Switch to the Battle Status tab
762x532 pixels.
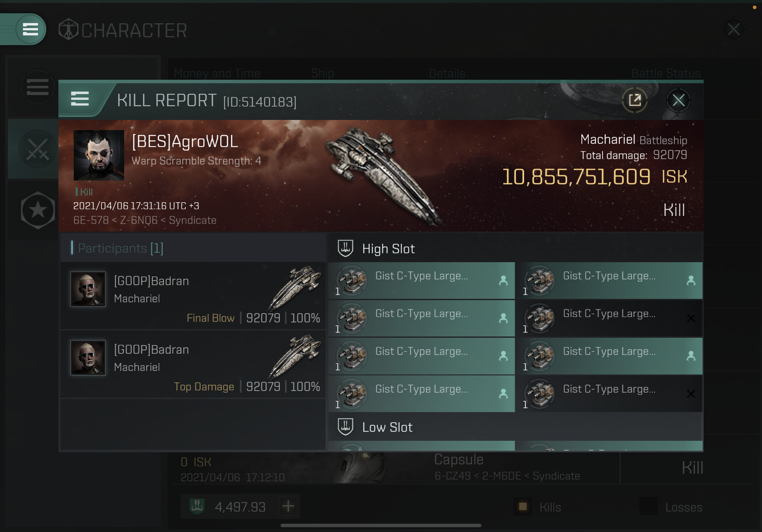pyautogui.click(x=666, y=73)
